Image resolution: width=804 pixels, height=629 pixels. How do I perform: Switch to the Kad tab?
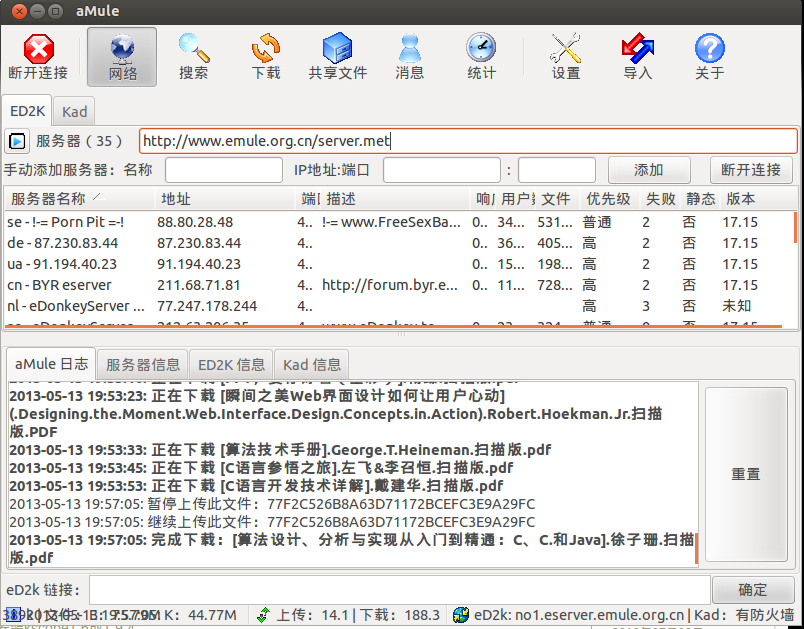pos(74,111)
